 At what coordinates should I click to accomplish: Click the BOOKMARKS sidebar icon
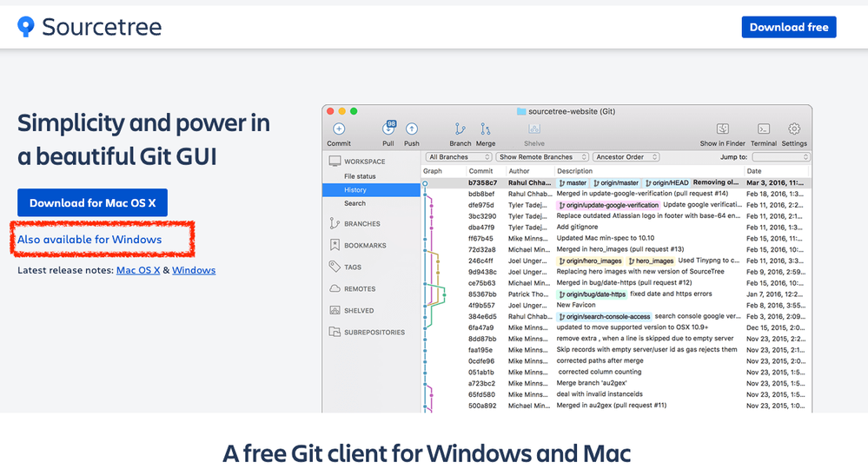click(335, 245)
